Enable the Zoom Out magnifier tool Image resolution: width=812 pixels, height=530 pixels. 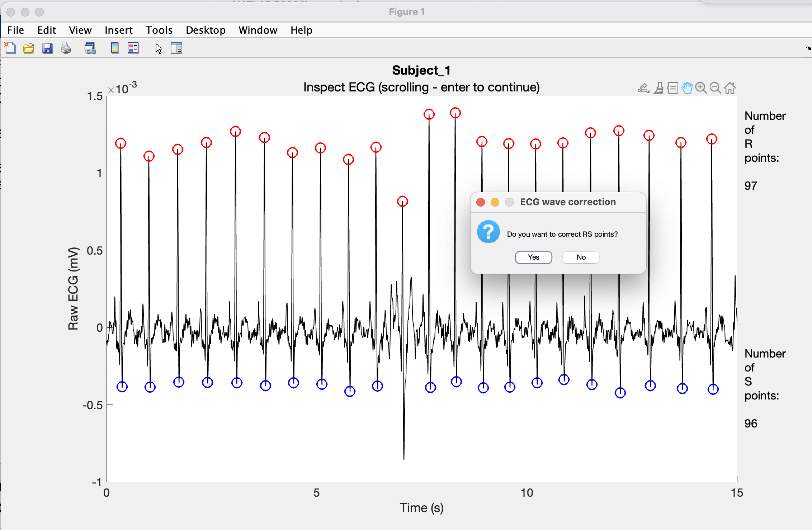click(715, 88)
